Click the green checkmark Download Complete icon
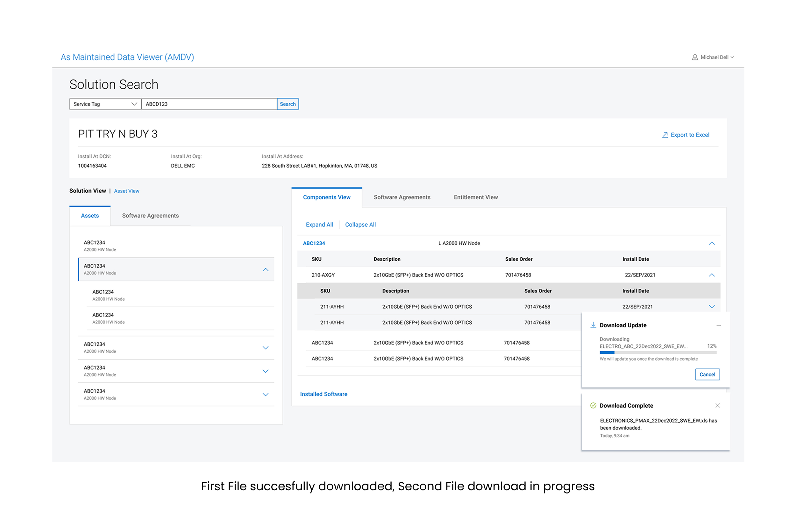This screenshot has width=796, height=532. pyautogui.click(x=593, y=405)
